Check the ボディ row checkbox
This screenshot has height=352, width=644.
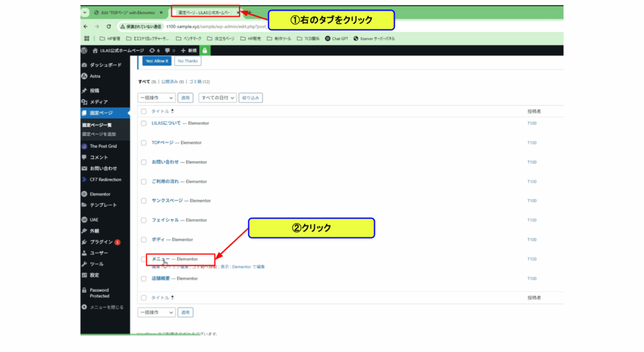tap(144, 239)
